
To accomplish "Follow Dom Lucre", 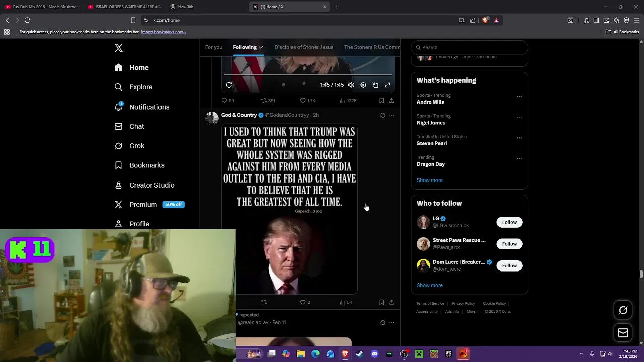I will [x=509, y=265].
